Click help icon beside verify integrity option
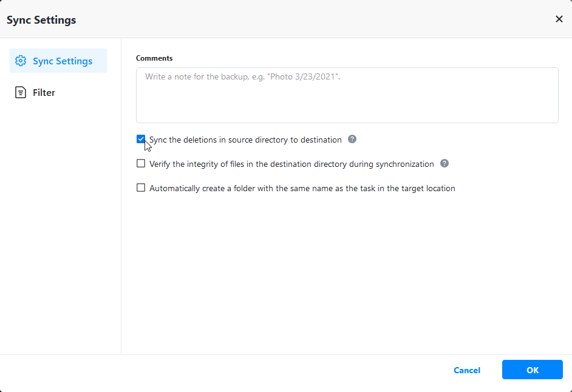Image resolution: width=572 pixels, height=392 pixels. coord(444,163)
